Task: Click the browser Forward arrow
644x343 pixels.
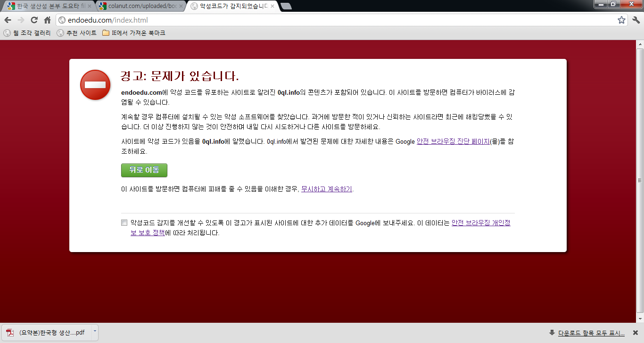Action: [x=21, y=20]
